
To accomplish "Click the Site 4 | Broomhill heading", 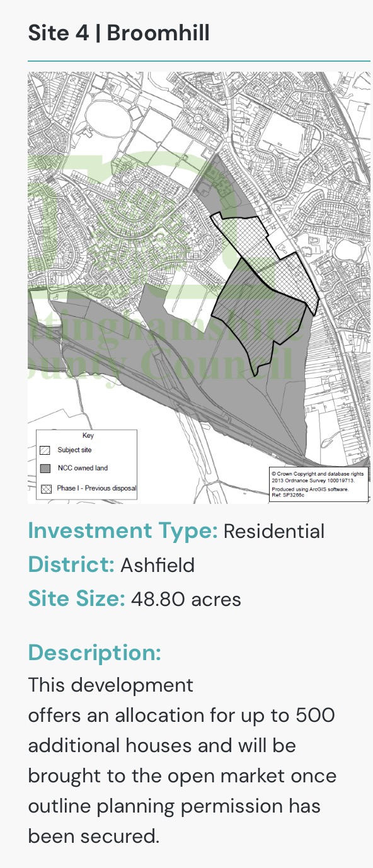I will [118, 33].
